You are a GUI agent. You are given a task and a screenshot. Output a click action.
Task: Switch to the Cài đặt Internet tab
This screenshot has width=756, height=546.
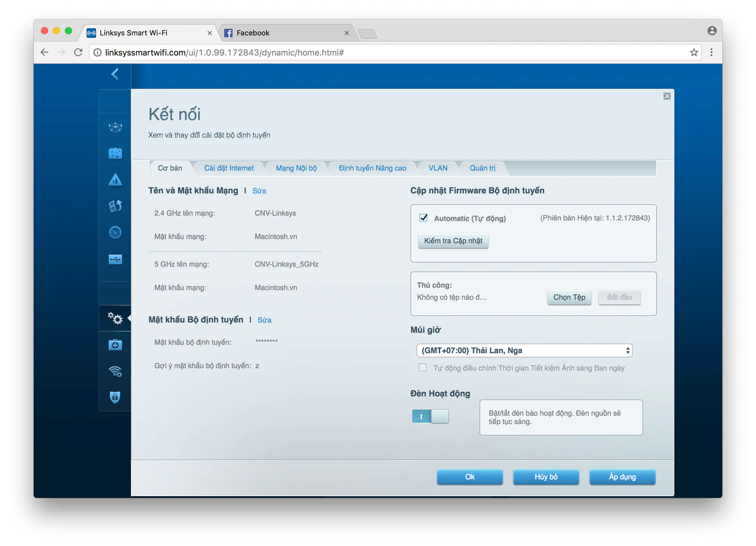[x=229, y=168]
